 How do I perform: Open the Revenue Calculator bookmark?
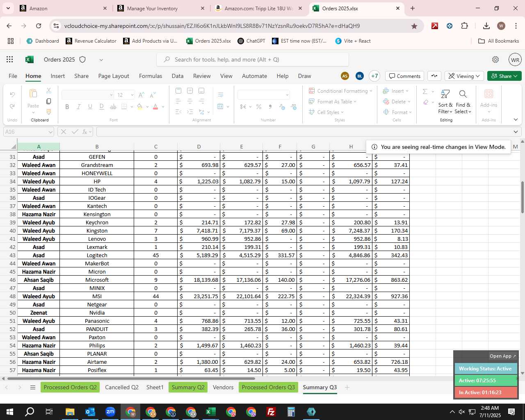pos(91,41)
